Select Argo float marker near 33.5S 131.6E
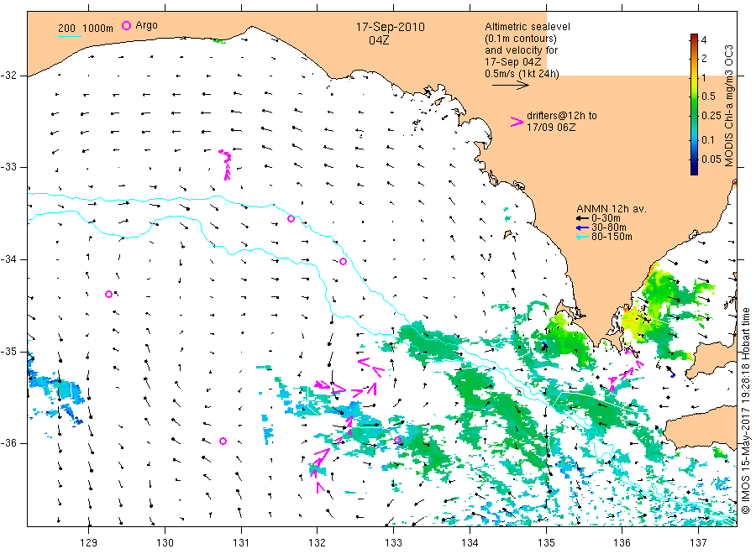 (x=291, y=219)
